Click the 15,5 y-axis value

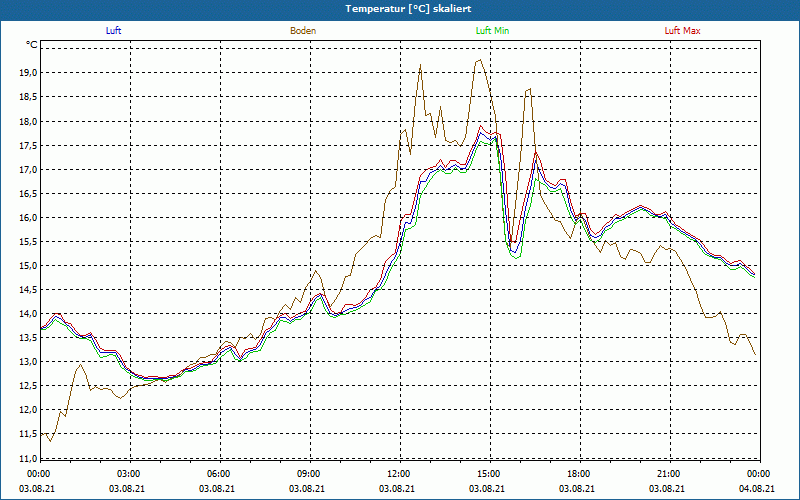(29, 242)
